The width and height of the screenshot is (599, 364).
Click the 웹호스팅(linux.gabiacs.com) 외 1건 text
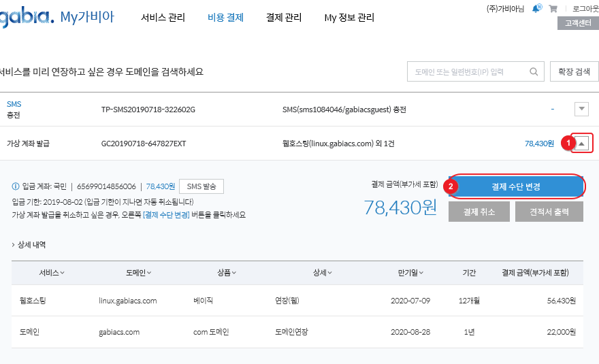pyautogui.click(x=338, y=144)
